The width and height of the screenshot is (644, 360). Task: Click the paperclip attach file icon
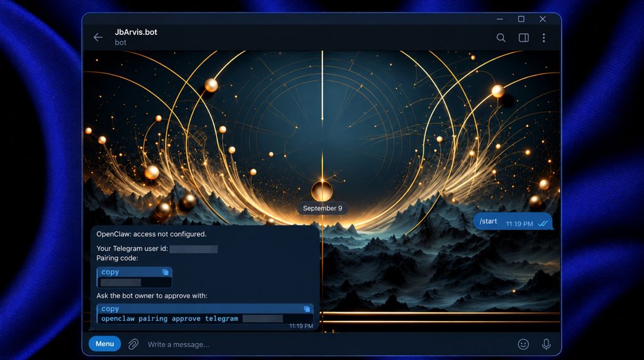133,344
